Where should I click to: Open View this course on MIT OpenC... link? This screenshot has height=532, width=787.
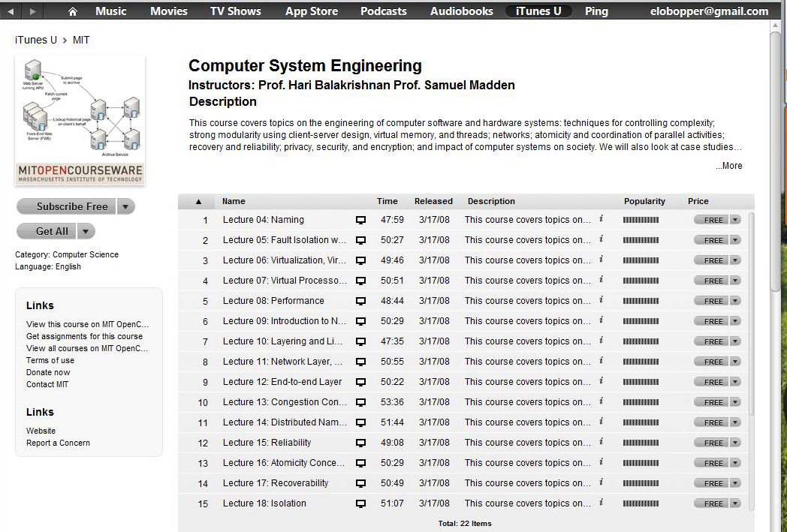(87, 324)
